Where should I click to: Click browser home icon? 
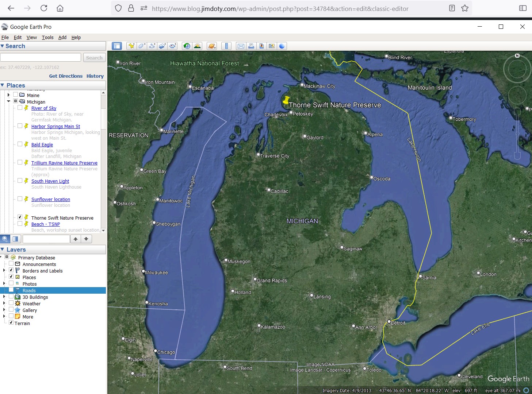point(60,8)
